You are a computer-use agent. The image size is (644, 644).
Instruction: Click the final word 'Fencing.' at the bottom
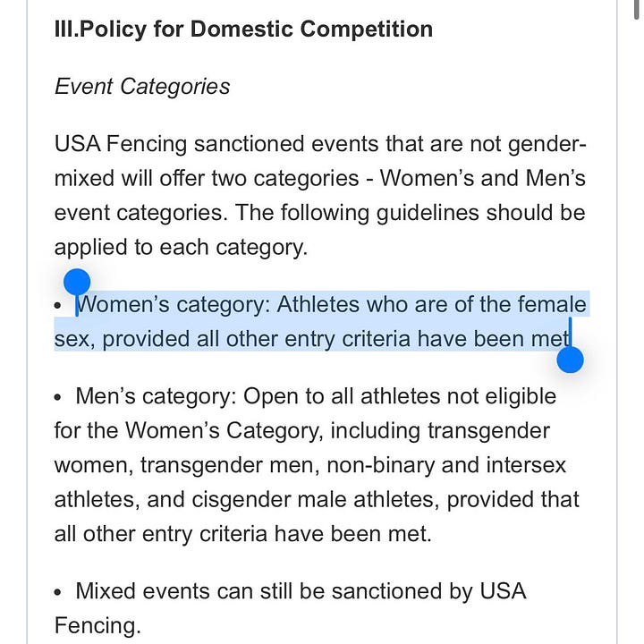tap(97, 626)
